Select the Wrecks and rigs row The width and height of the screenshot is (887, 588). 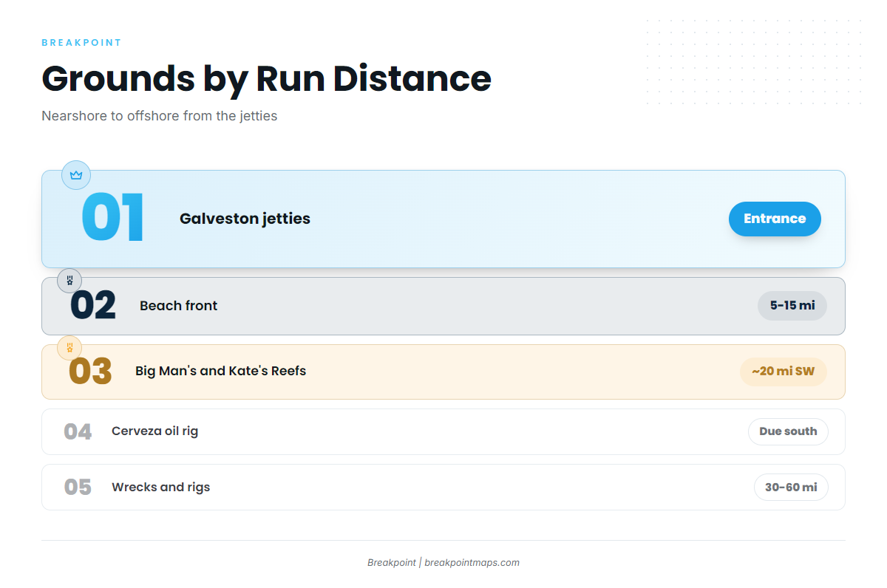(443, 488)
